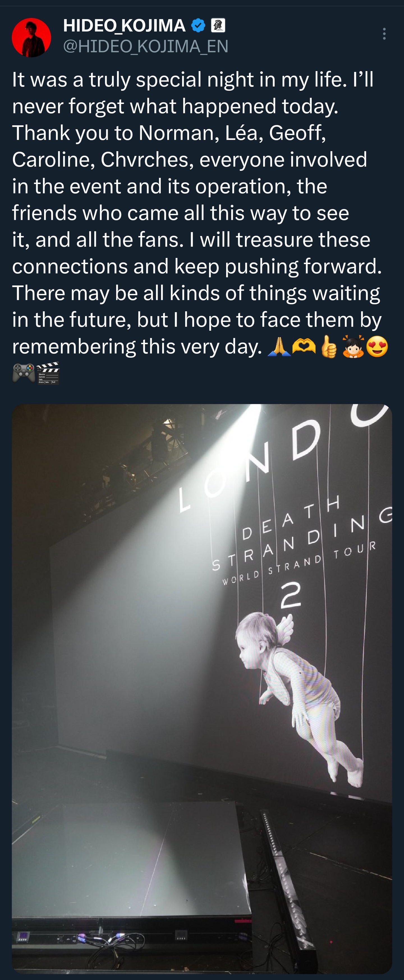The height and width of the screenshot is (980, 404).
Task: Open the HIDEO_KOJIMA display name link
Action: 124,26
